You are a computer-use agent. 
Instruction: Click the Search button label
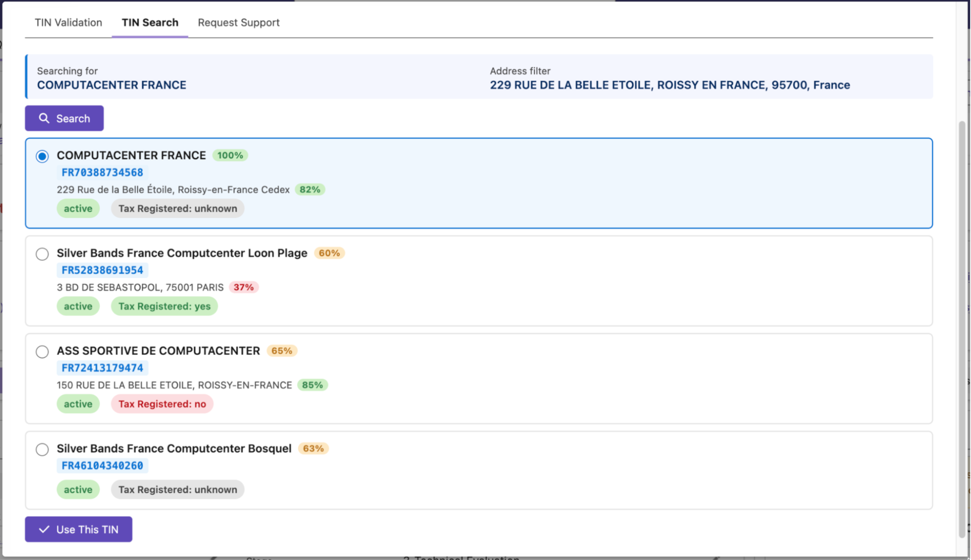click(x=73, y=119)
